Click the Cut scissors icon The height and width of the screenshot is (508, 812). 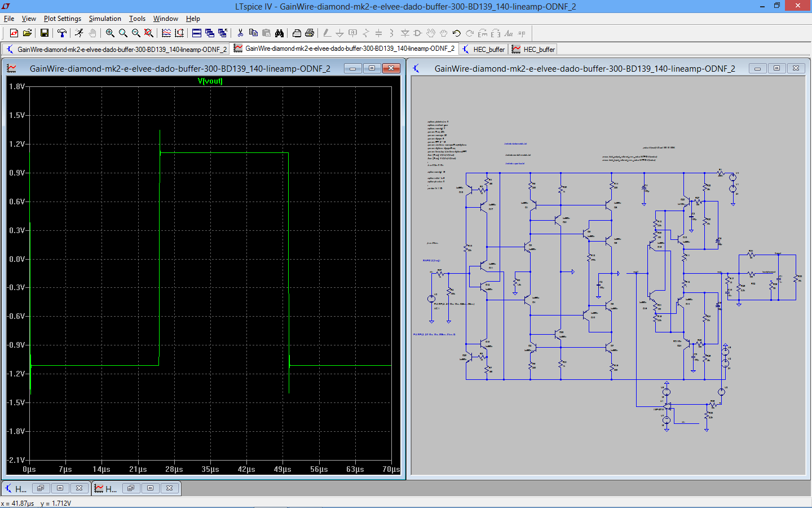tap(240, 33)
